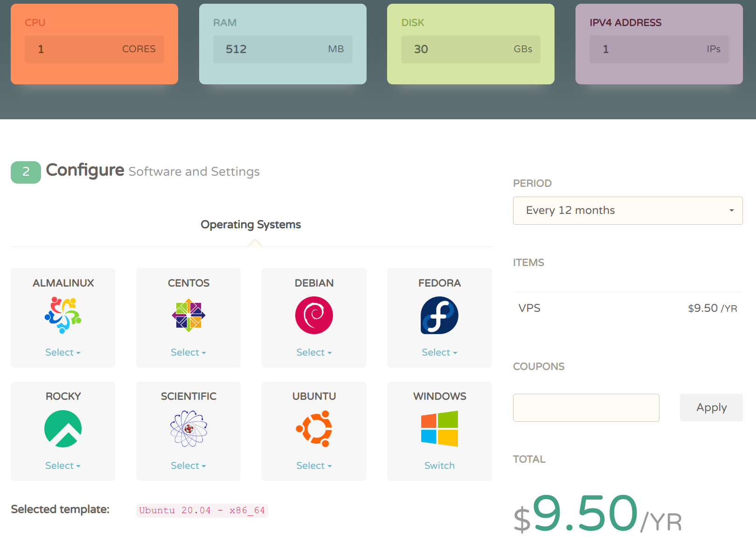Click the Scientific Linux atom logo
The image size is (756, 542).
tap(188, 429)
